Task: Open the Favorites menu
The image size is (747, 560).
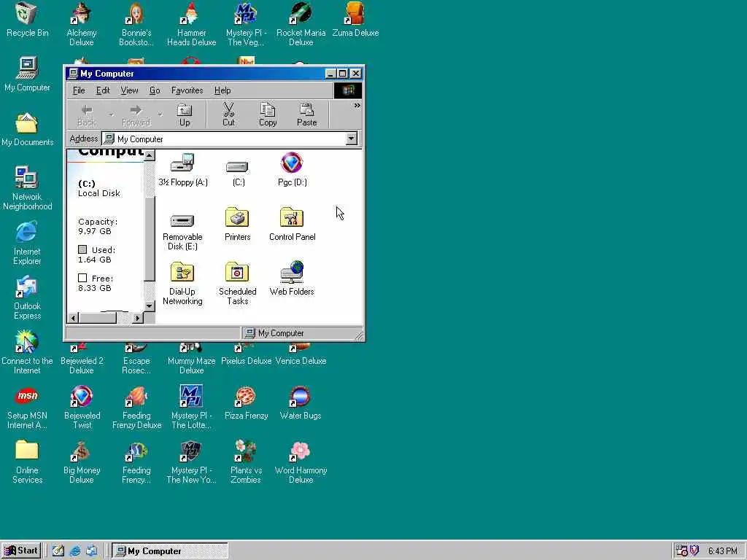Action: tap(187, 90)
